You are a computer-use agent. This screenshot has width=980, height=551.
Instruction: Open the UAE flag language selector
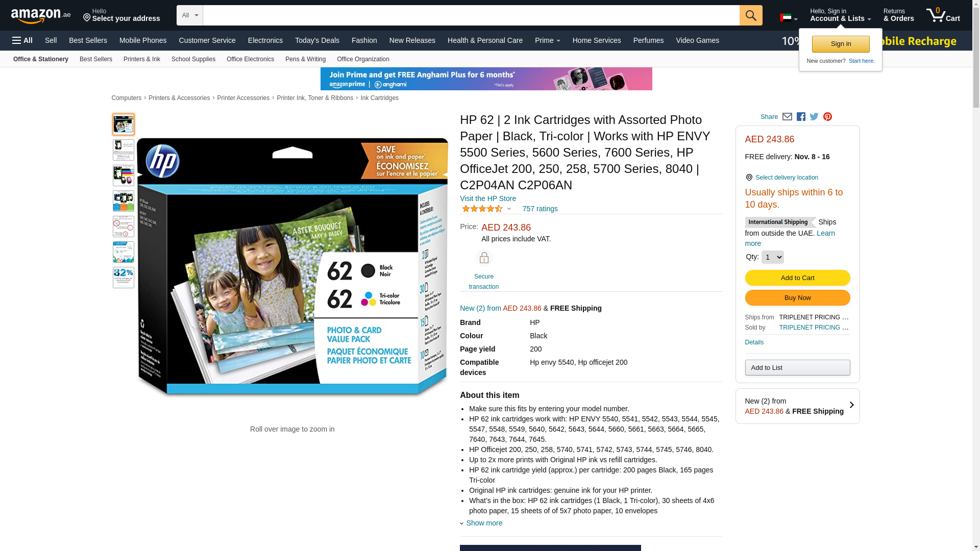tap(789, 18)
